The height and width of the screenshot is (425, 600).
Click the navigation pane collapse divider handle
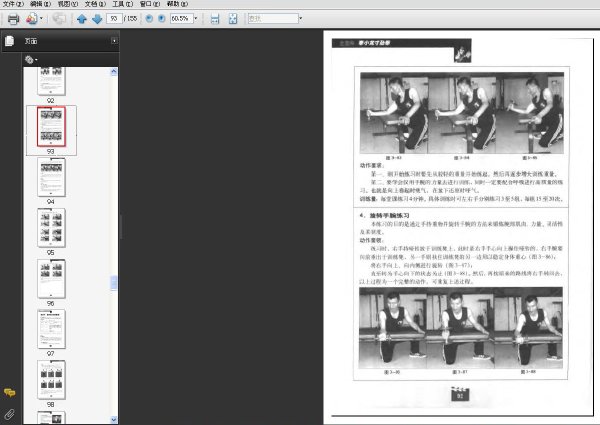(121, 226)
